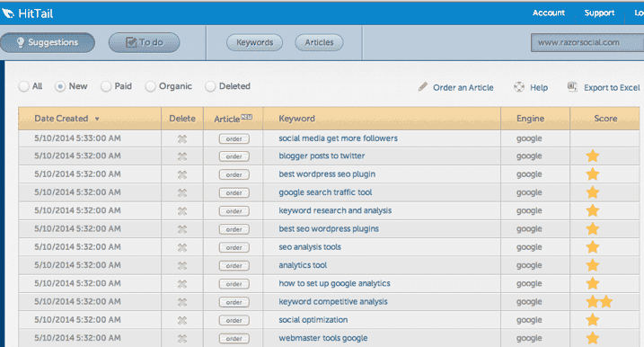Order article for 'keyword competitive analysis'
Viewport: 644px width, 347px height.
234,302
